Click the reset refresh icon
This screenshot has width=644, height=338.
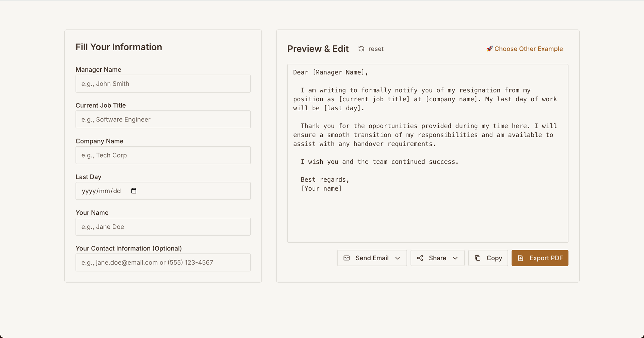(x=361, y=49)
